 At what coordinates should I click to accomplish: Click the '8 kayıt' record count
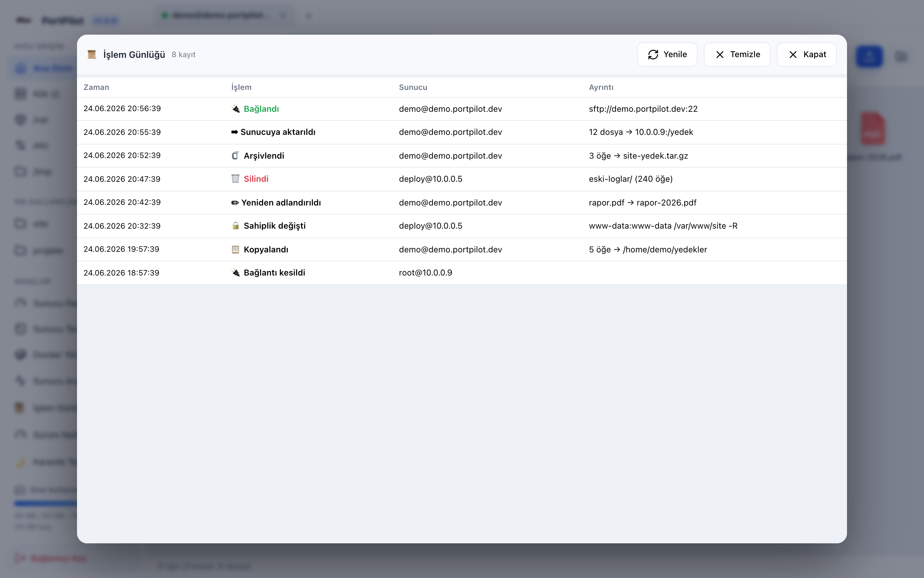(x=184, y=55)
